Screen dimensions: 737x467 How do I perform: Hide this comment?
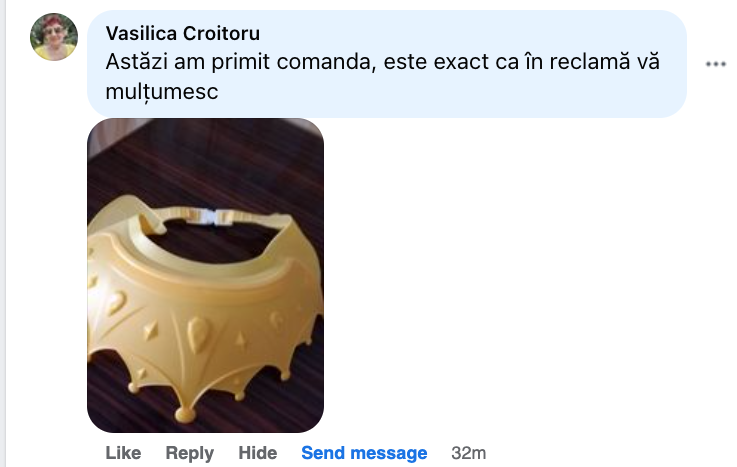[258, 453]
